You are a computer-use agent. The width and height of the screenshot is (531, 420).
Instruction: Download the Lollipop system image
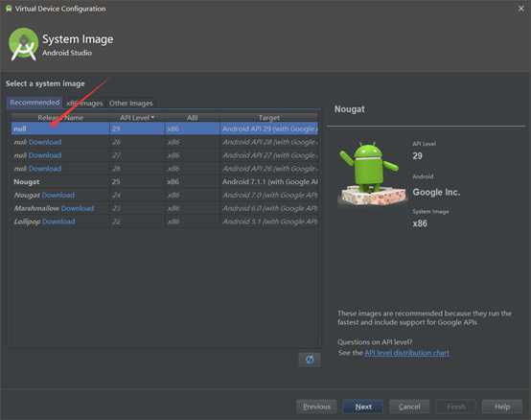click(58, 222)
